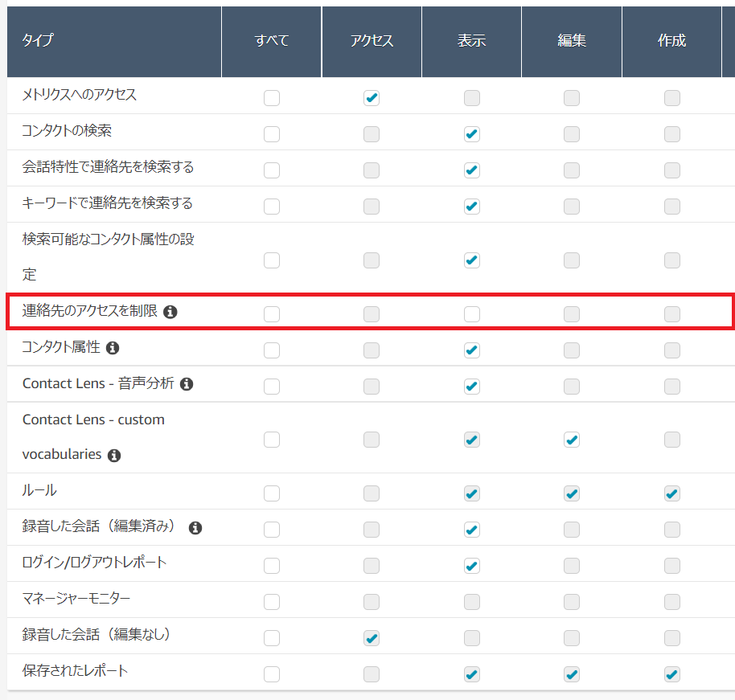Select the 保存されたレポート row label
Image resolution: width=735 pixels, height=700 pixels.
(75, 670)
